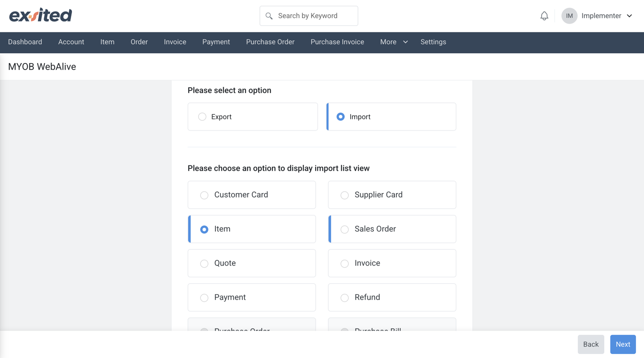Open the Account menu
Image resolution: width=644 pixels, height=358 pixels.
pyautogui.click(x=71, y=42)
